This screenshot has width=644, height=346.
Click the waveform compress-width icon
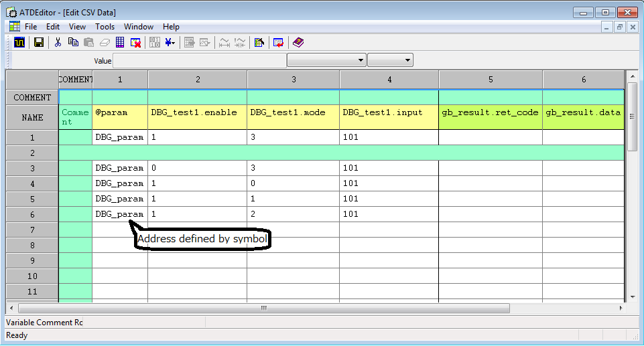click(240, 42)
